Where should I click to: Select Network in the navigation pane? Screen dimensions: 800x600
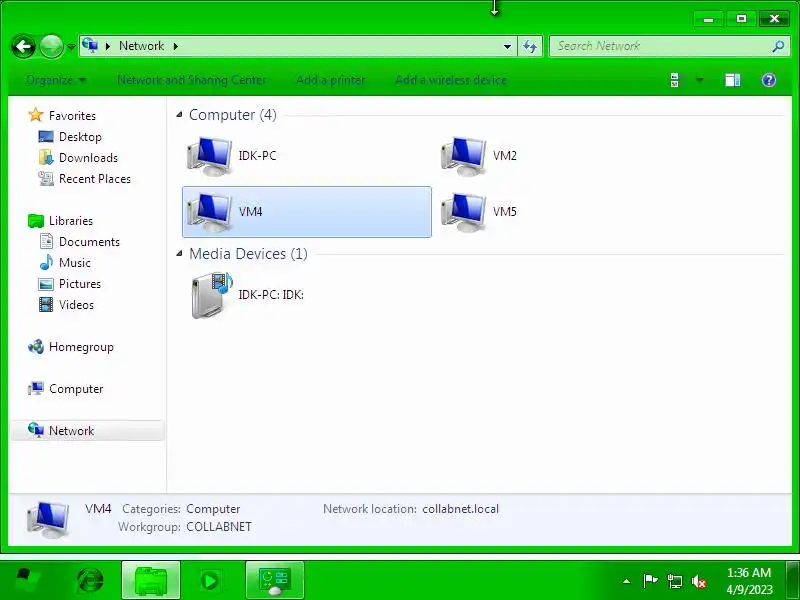pyautogui.click(x=87, y=431)
